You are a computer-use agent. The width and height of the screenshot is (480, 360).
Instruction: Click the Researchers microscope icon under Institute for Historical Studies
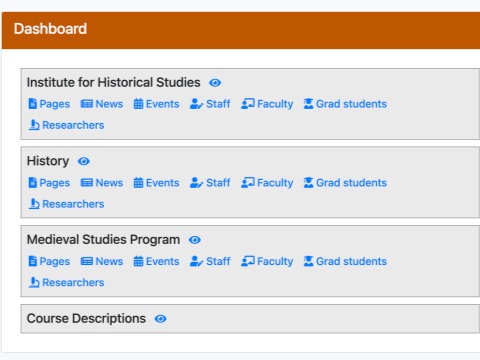tap(34, 125)
